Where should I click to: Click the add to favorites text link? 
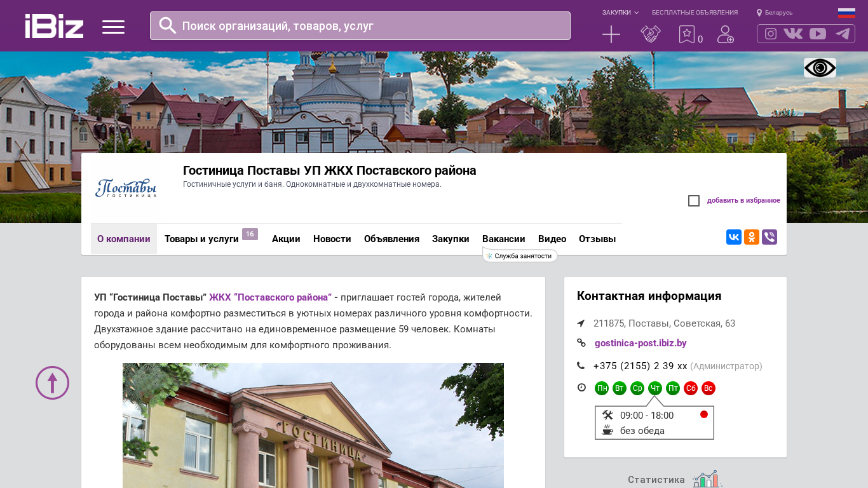743,201
